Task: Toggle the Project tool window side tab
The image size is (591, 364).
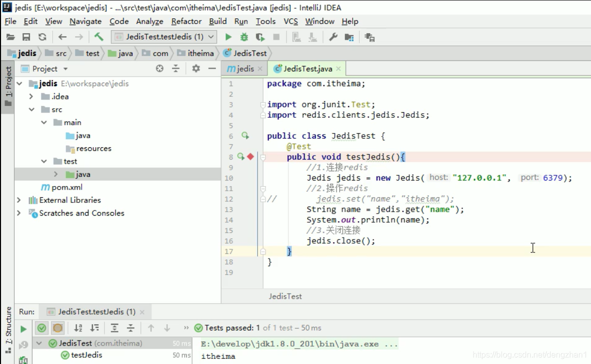Action: pos(8,87)
